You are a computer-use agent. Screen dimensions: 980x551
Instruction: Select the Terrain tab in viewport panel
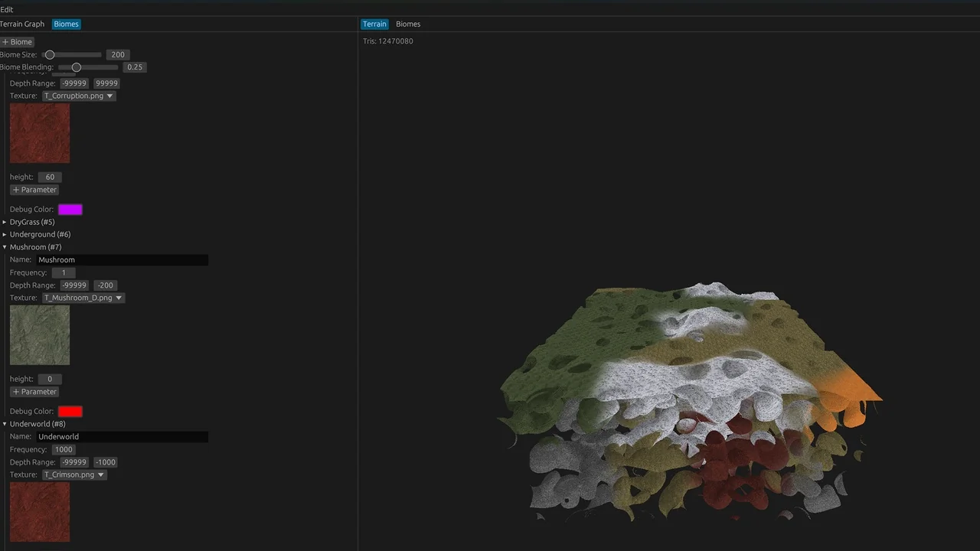374,24
